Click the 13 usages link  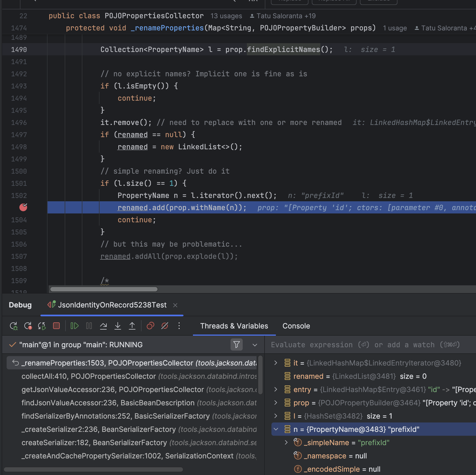tap(226, 16)
